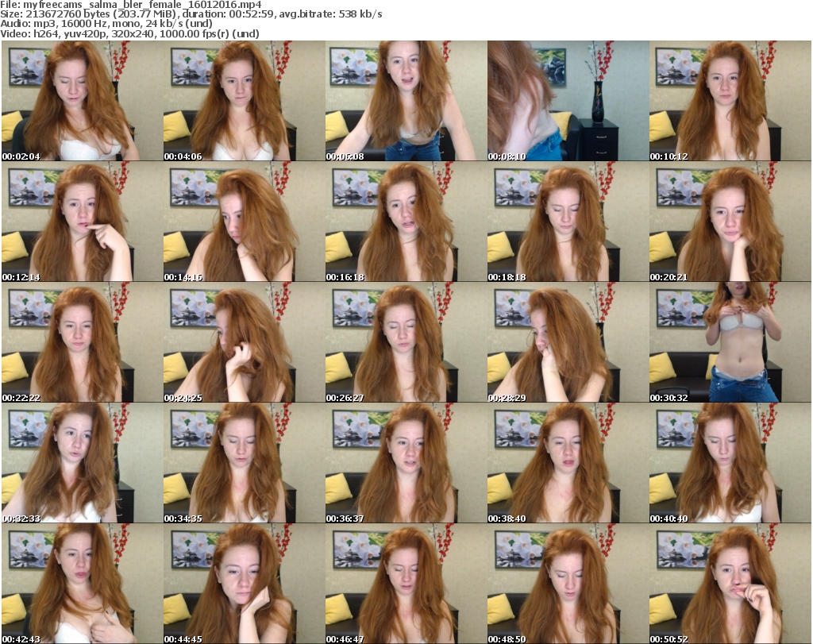Pick the frame at 00:32:33
813x644 pixels.
[83, 463]
